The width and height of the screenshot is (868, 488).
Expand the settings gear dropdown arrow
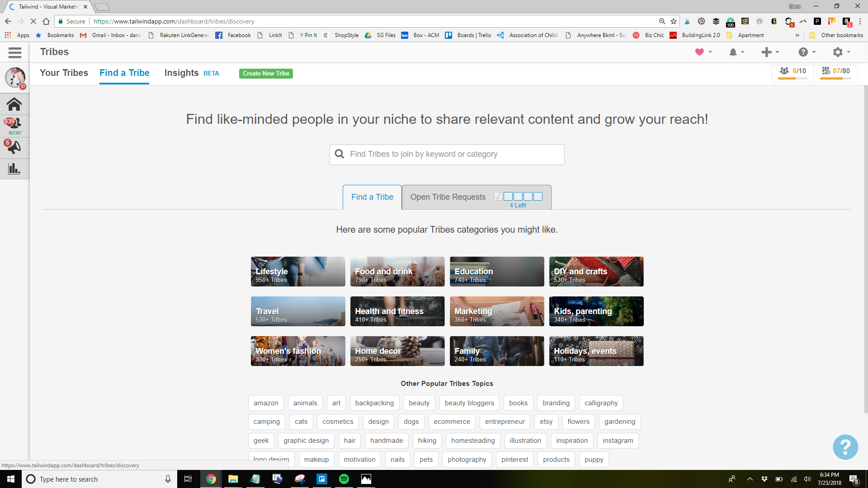849,52
